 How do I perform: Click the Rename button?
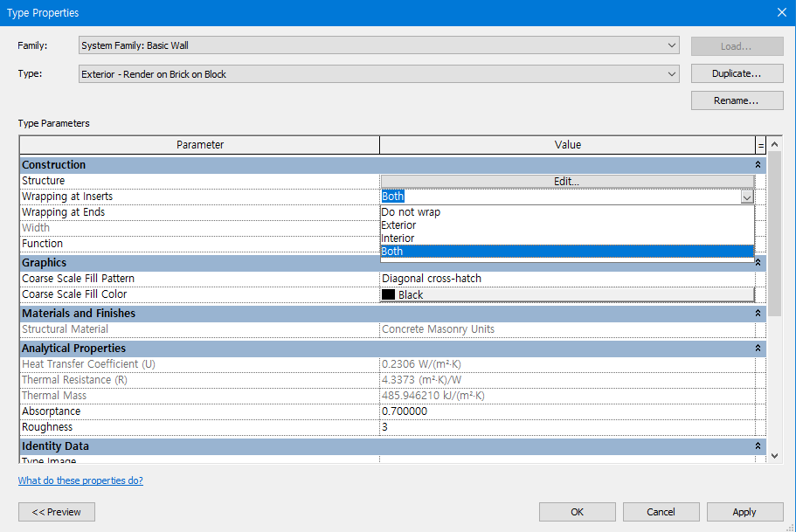coord(737,100)
